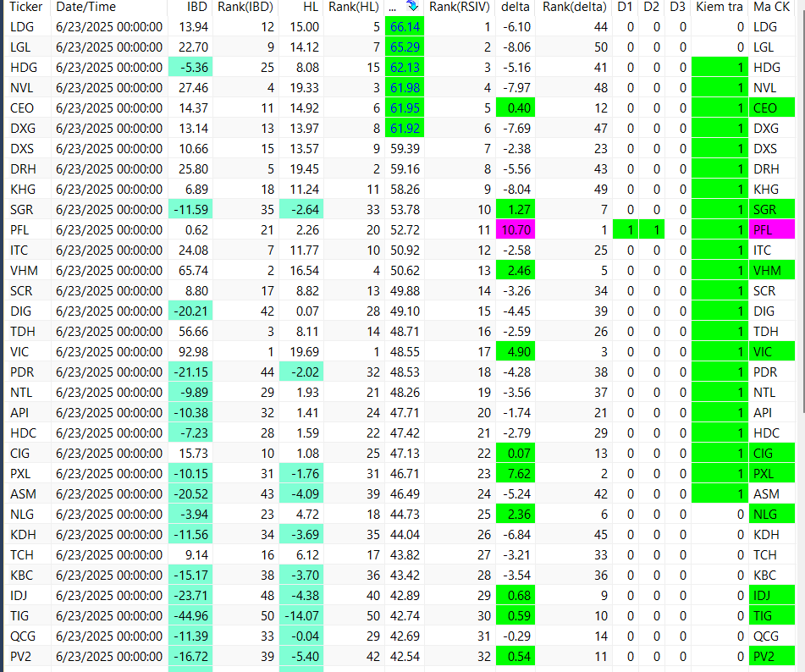The image size is (805, 672).
Task: Click the green D1 value 1 in PFL row
Action: 626,230
